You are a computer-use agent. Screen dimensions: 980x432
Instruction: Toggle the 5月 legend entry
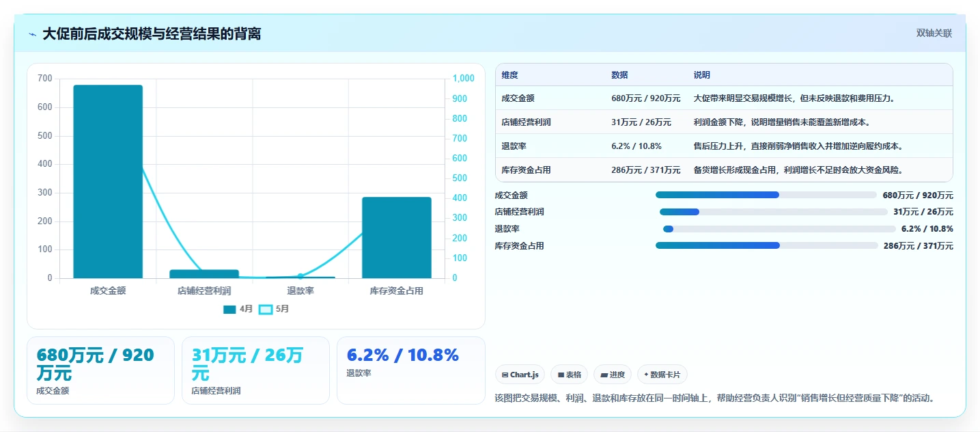click(274, 309)
